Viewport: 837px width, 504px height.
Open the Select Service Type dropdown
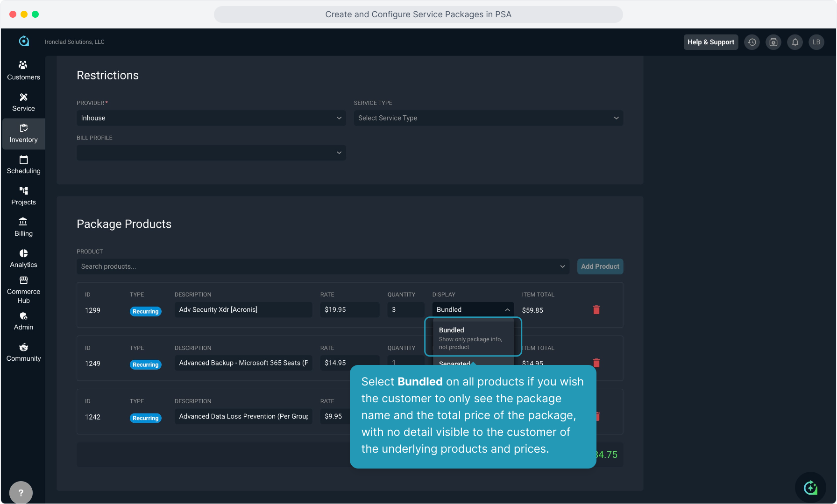point(488,118)
